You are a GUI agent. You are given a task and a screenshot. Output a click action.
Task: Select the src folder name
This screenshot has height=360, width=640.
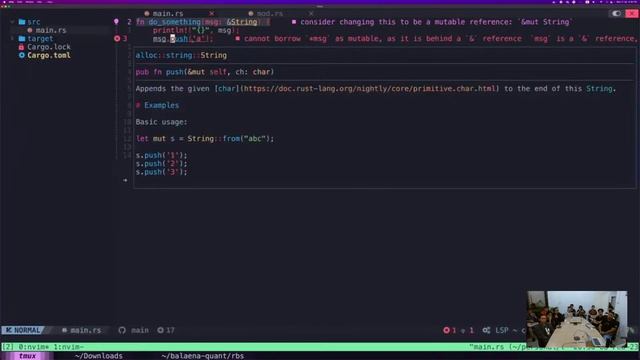(x=34, y=22)
